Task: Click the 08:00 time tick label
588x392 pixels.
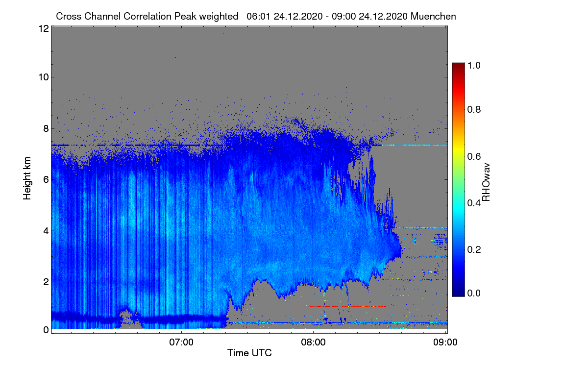Action: click(313, 342)
